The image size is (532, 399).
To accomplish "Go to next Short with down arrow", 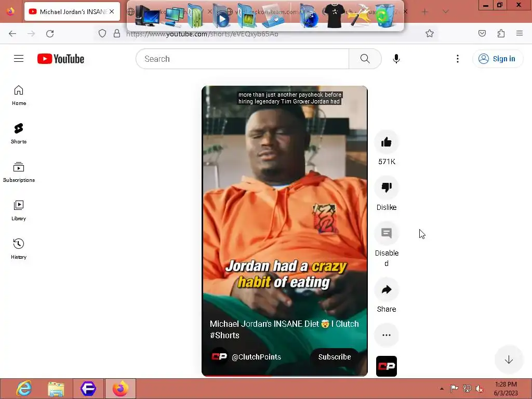I will pyautogui.click(x=508, y=360).
